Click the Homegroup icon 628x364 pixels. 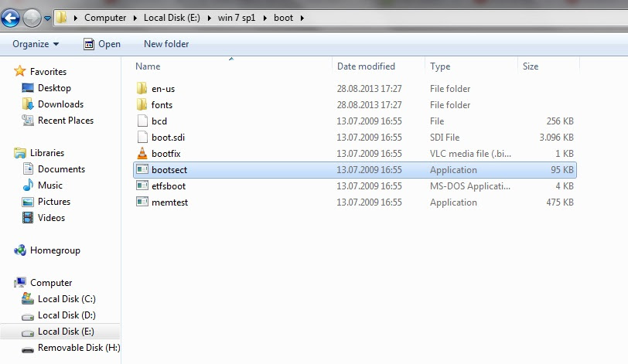tap(19, 250)
